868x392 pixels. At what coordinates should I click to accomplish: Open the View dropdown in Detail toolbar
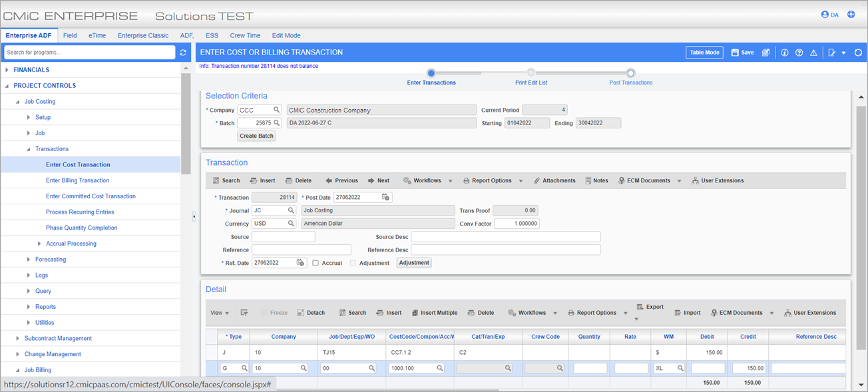point(220,313)
